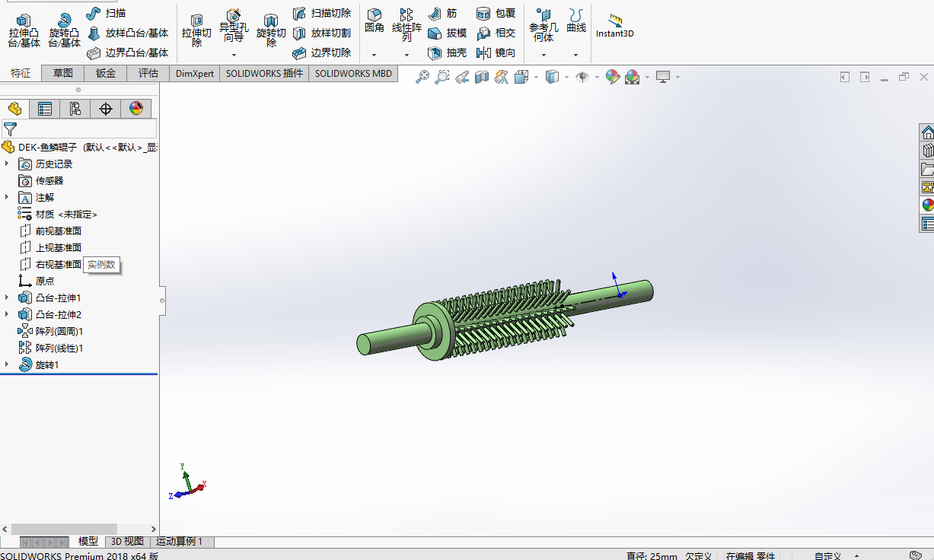The width and height of the screenshot is (934, 560).
Task: Open dropdown arrow under 圆角
Action: click(x=374, y=55)
